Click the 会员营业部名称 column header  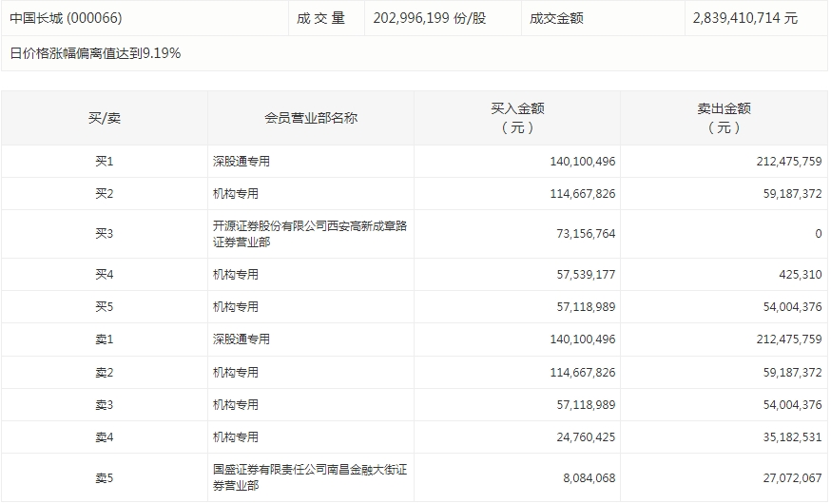click(x=311, y=118)
